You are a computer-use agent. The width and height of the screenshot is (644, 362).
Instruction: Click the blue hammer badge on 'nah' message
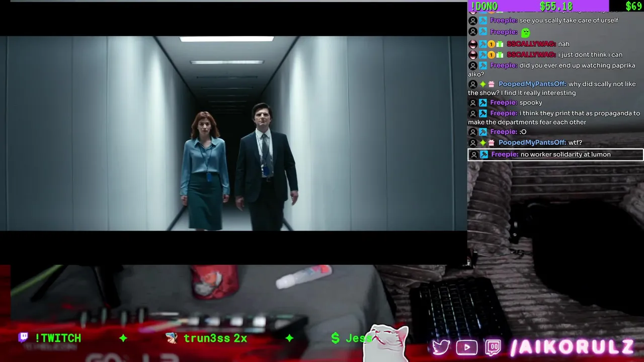point(482,44)
